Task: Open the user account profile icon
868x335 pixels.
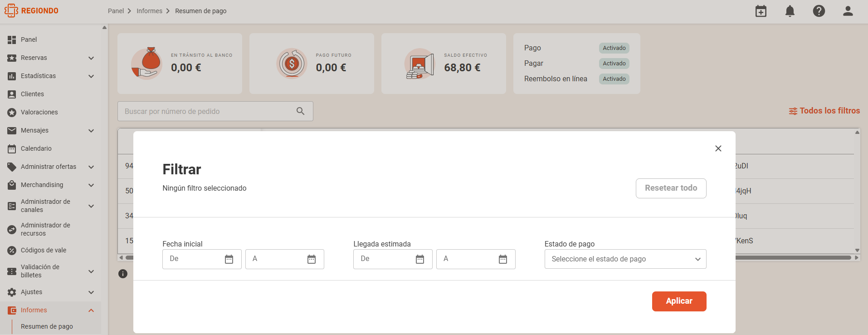Action: tap(848, 11)
